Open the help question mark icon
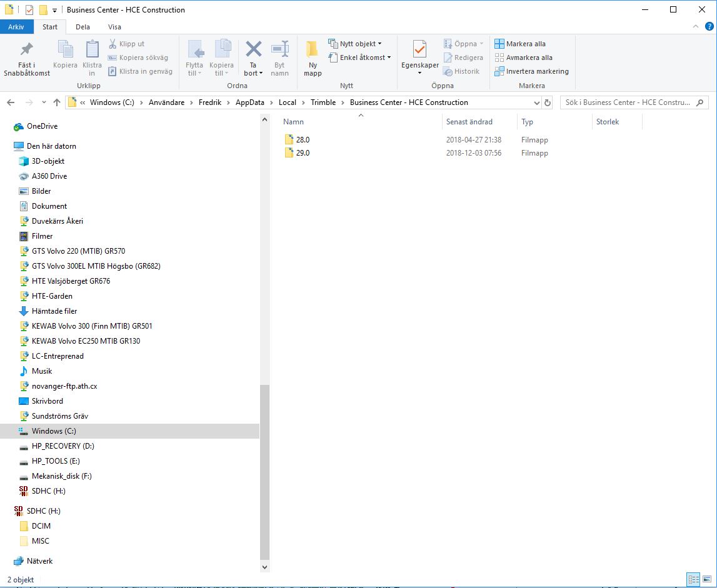The width and height of the screenshot is (717, 588). coord(709,26)
